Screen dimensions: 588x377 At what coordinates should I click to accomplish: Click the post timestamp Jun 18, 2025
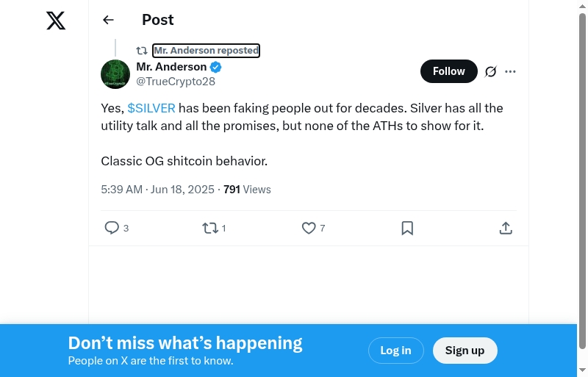click(184, 190)
